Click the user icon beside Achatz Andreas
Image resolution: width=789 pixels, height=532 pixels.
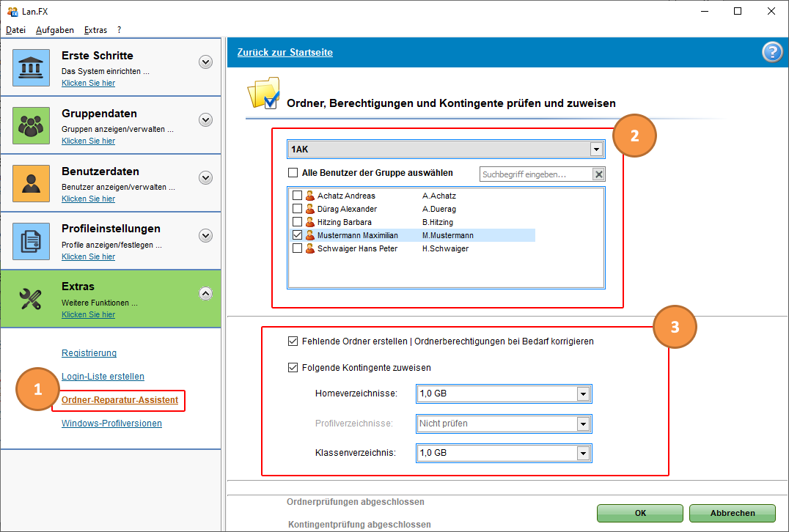pyautogui.click(x=310, y=196)
